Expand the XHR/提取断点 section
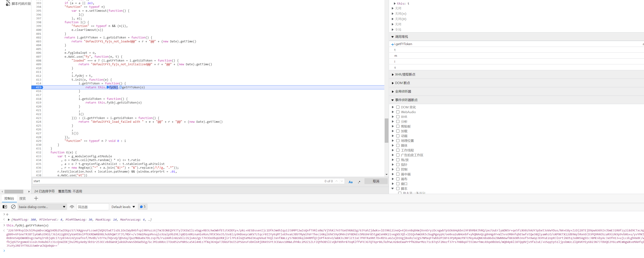This screenshot has height=258, width=644. click(405, 74)
